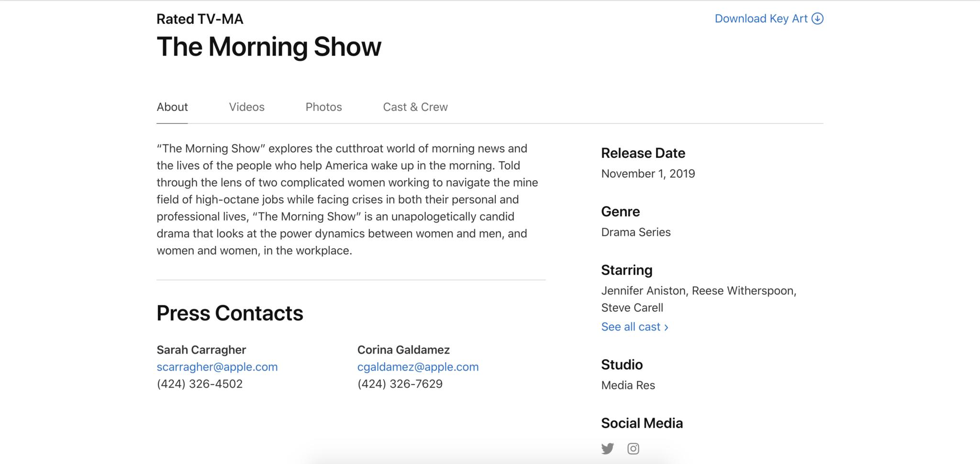980x464 pixels.
Task: Click the Corina Galdamez contact name
Action: pyautogui.click(x=403, y=350)
